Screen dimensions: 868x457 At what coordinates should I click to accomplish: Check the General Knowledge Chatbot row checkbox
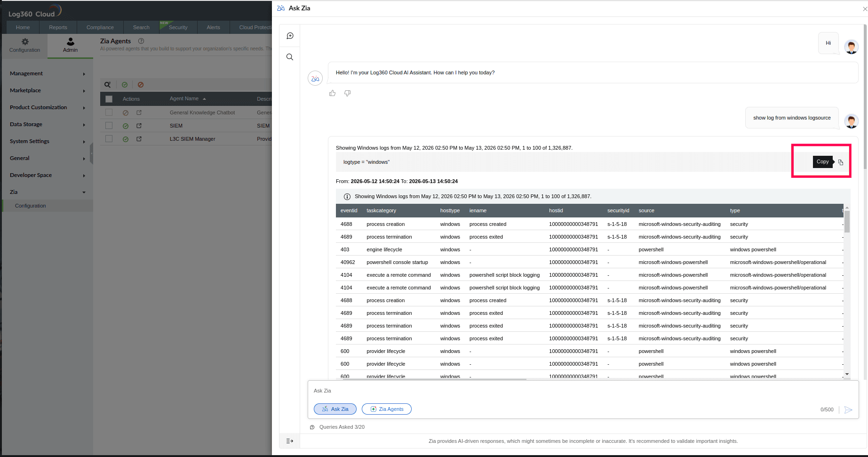(109, 112)
